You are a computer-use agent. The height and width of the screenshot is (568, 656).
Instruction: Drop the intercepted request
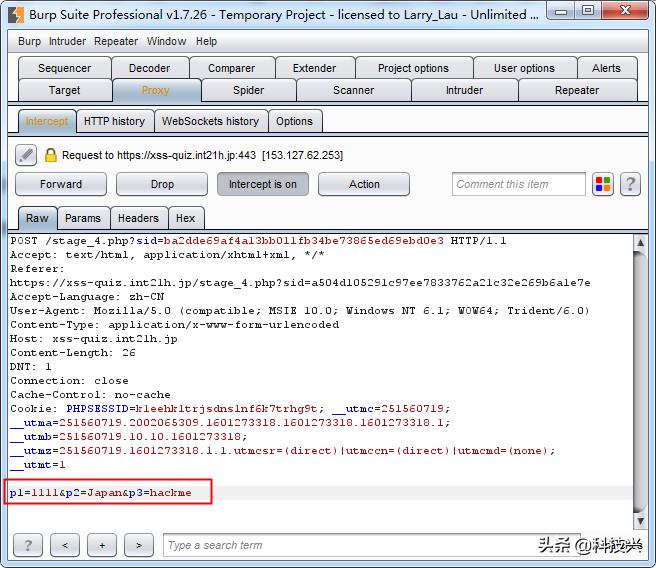coord(162,184)
